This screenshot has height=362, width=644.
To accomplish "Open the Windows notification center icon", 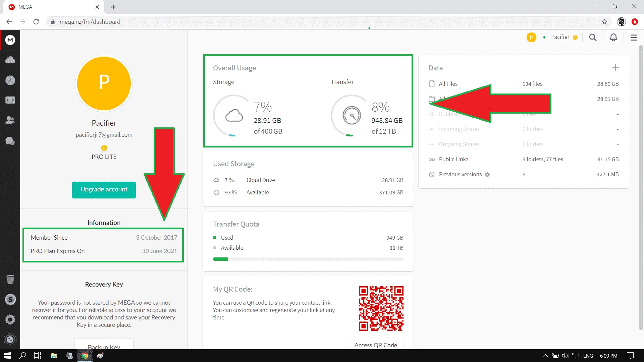I will tap(630, 356).
